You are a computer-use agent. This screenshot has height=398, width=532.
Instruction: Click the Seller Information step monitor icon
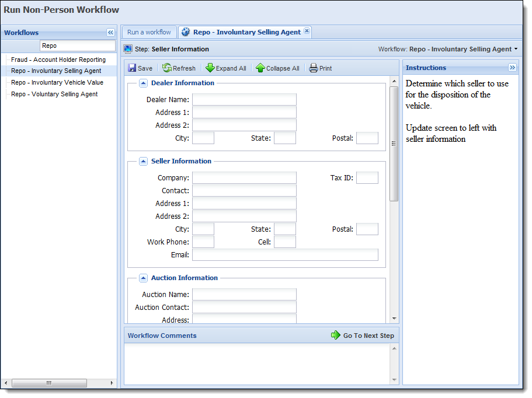(128, 49)
